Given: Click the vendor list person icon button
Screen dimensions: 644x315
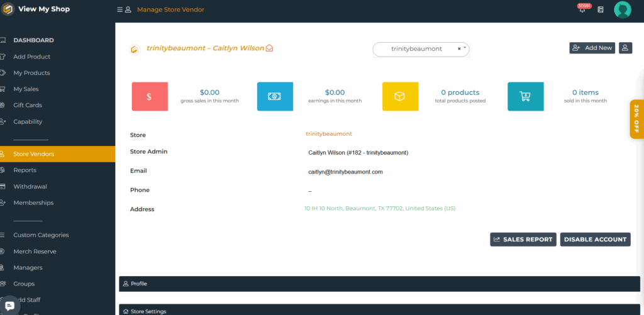Looking at the screenshot, I should coord(625,48).
